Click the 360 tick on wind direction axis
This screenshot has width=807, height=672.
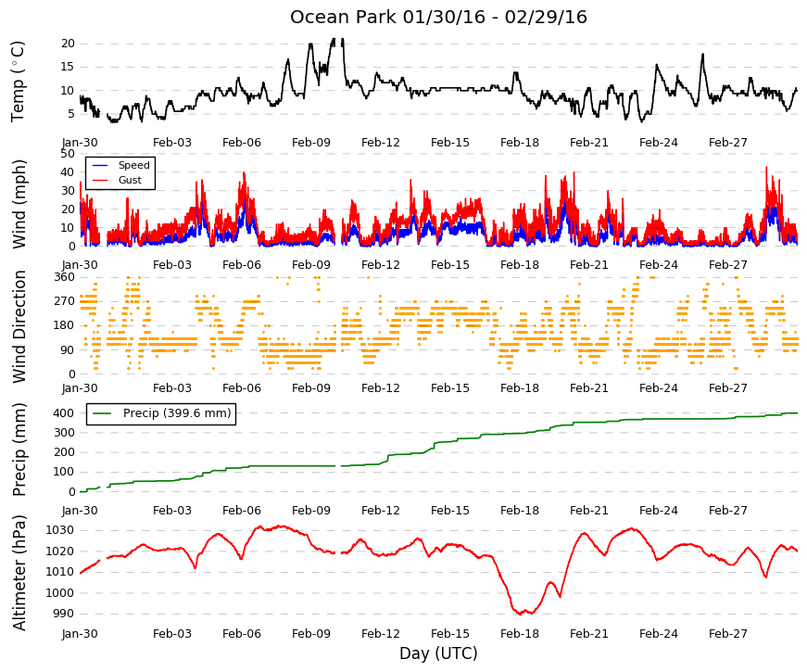[x=64, y=277]
